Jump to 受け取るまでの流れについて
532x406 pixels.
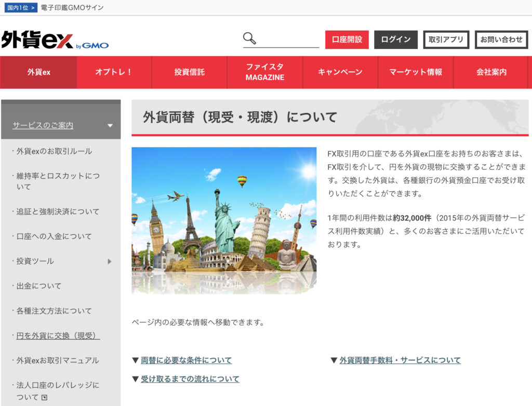coord(190,379)
